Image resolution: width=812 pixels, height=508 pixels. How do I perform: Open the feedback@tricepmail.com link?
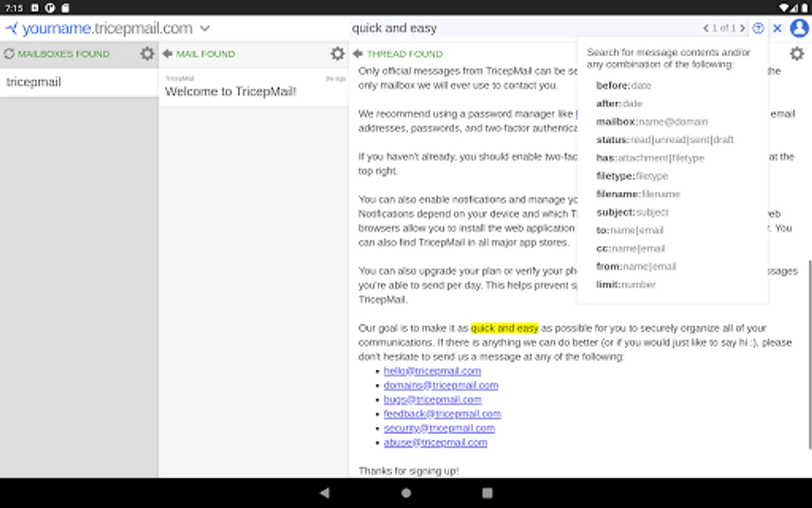coord(442,414)
